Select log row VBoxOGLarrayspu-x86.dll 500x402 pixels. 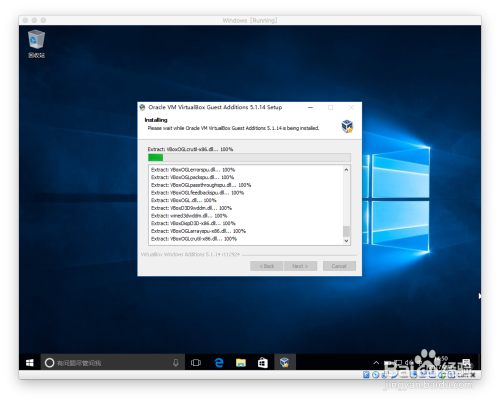[x=198, y=231]
